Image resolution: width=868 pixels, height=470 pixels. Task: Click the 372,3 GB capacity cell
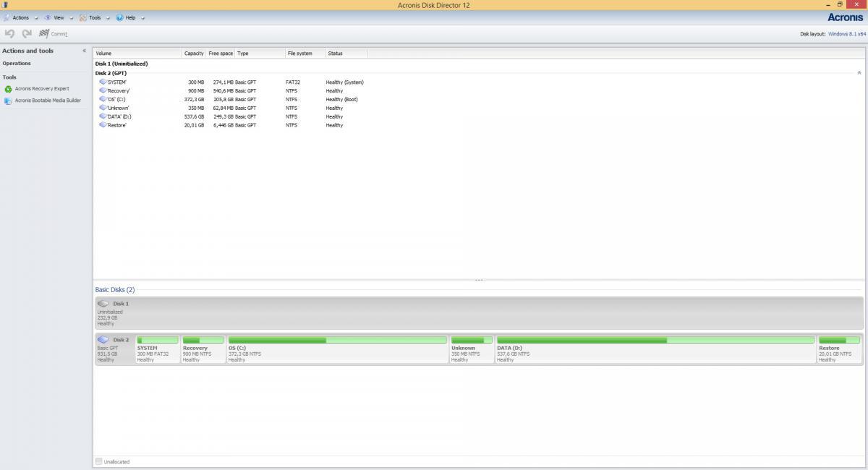[194, 99]
